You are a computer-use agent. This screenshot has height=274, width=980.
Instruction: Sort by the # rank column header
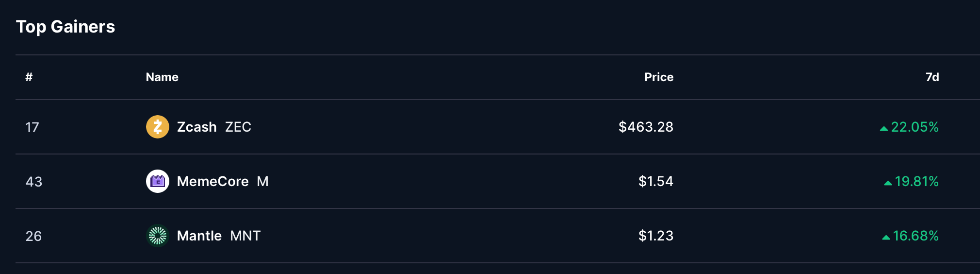point(29,77)
